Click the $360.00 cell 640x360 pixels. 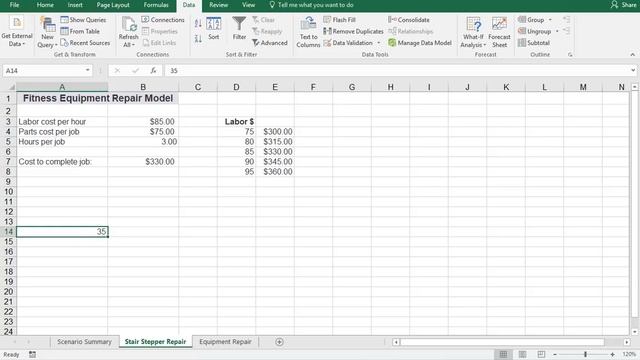[275, 171]
